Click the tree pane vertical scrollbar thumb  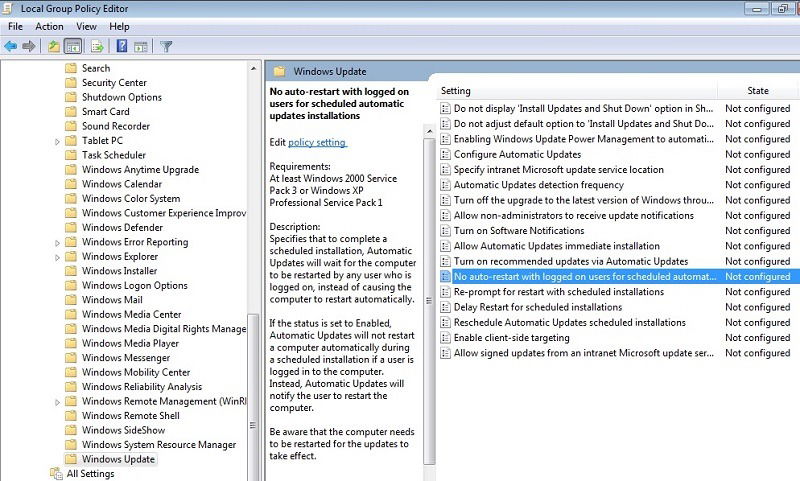pyautogui.click(x=253, y=397)
